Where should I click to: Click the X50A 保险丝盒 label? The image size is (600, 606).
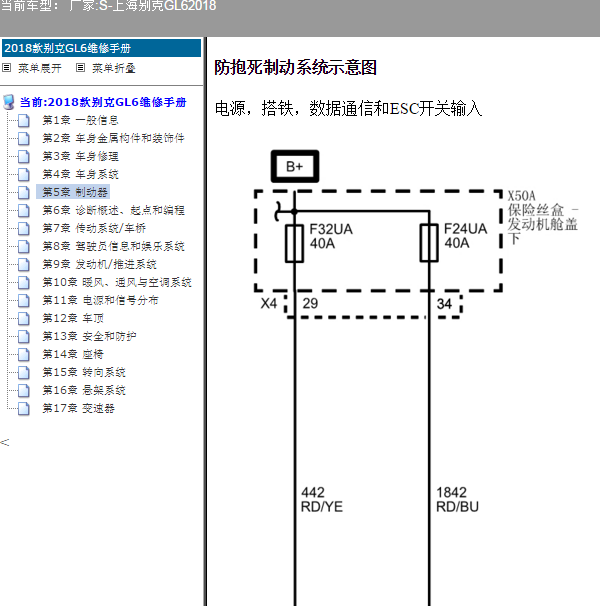pos(543,217)
